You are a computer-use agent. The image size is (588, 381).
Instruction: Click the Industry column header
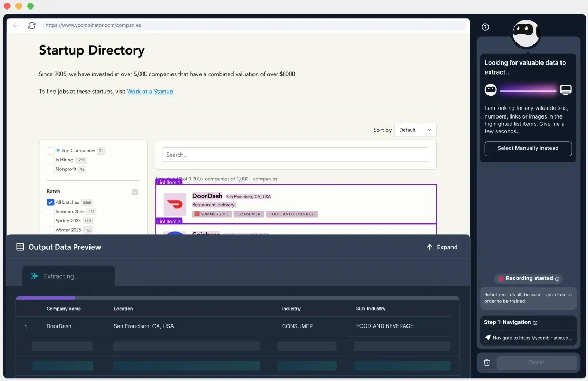[x=291, y=309]
